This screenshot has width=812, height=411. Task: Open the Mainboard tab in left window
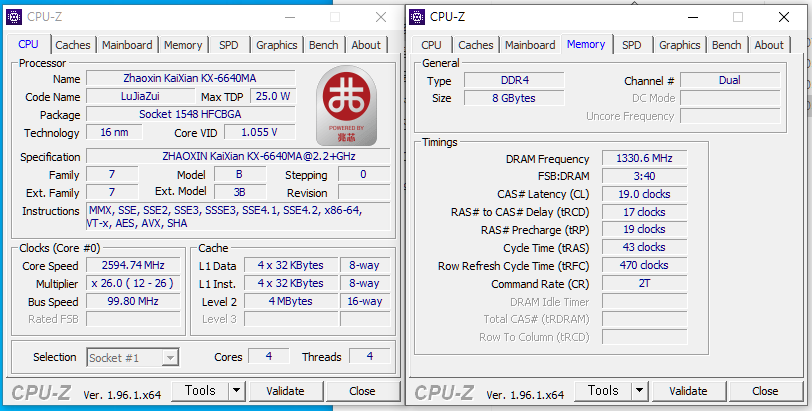tap(127, 45)
